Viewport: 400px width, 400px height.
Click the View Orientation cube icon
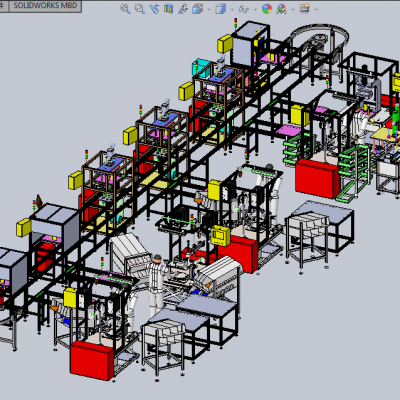click(x=197, y=9)
